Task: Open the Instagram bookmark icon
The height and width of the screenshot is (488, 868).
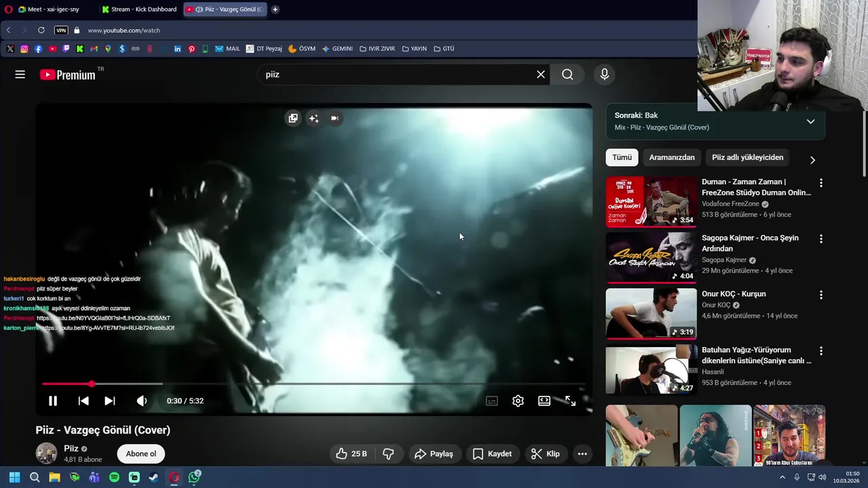Action: click(24, 49)
